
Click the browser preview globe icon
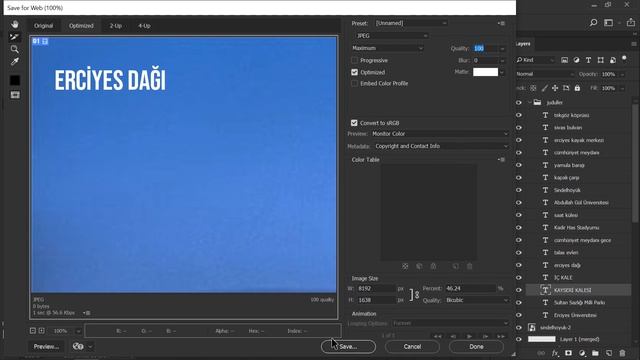click(78, 346)
